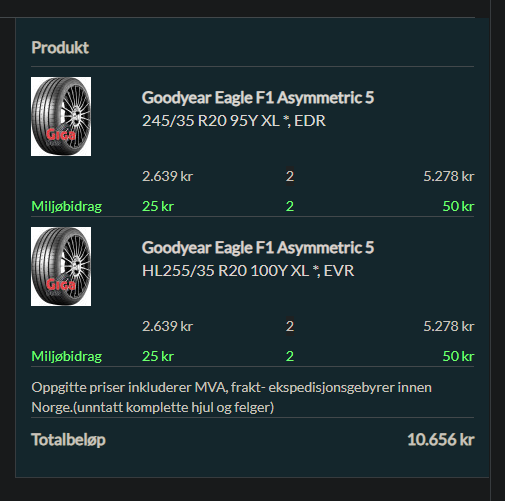This screenshot has height=501, width=505.
Task: Click the MVA and shipping notice text
Action: click(231, 397)
